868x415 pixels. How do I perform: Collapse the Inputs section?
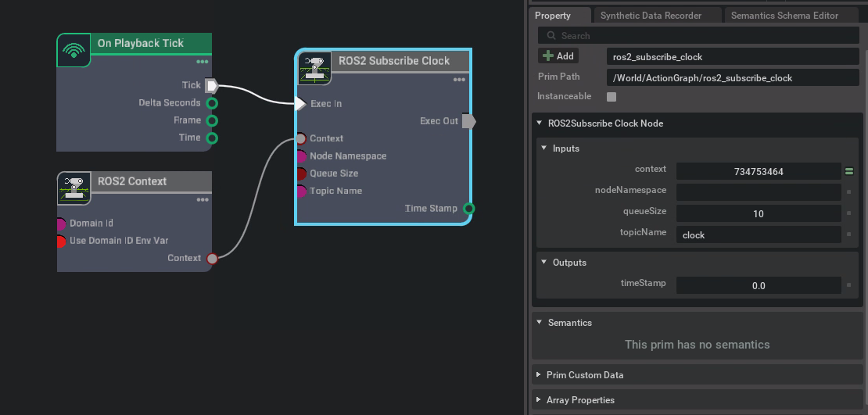point(544,148)
